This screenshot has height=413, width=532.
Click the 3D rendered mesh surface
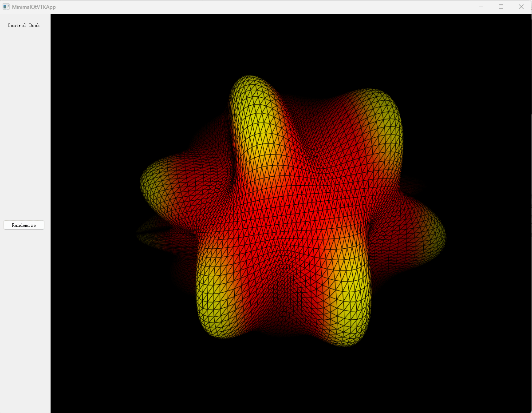pyautogui.click(x=292, y=210)
